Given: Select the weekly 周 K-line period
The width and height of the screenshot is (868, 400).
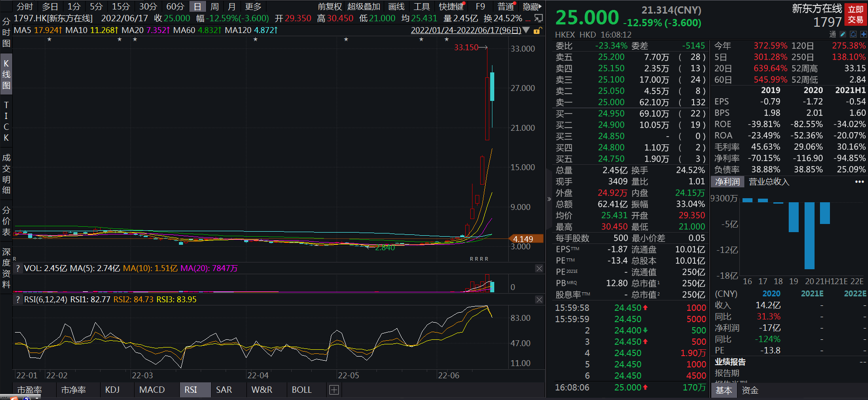Looking at the screenshot, I should point(215,6).
